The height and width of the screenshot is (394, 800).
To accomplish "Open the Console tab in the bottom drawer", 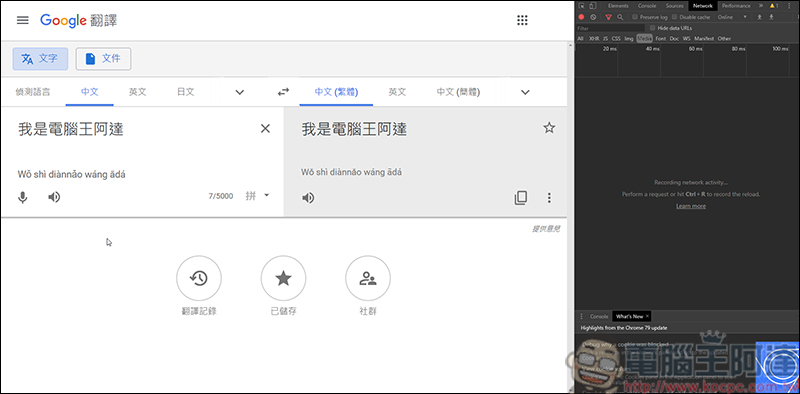I will click(x=599, y=316).
